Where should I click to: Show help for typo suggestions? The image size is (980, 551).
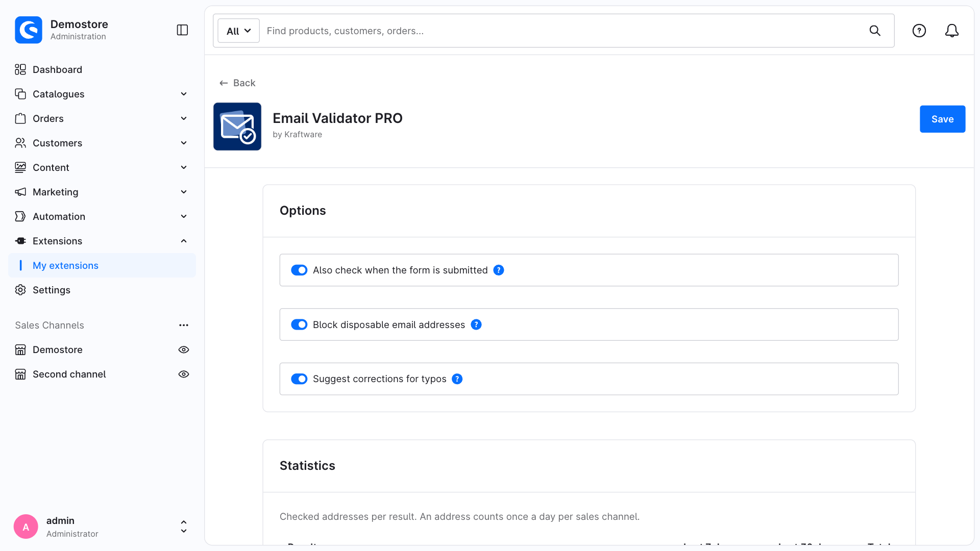[x=457, y=379]
